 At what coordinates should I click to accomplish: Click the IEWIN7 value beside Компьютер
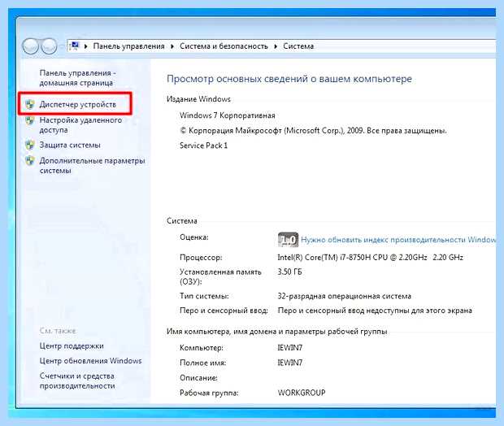(x=290, y=348)
